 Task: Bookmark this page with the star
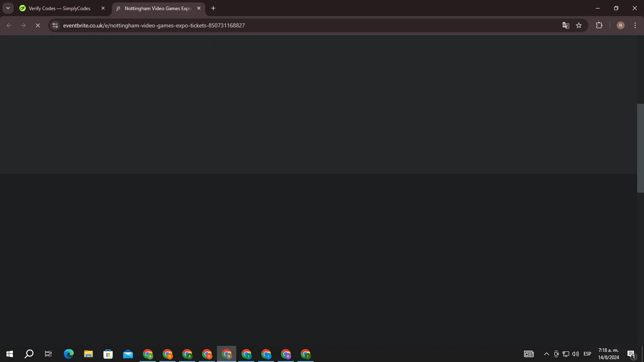(579, 25)
